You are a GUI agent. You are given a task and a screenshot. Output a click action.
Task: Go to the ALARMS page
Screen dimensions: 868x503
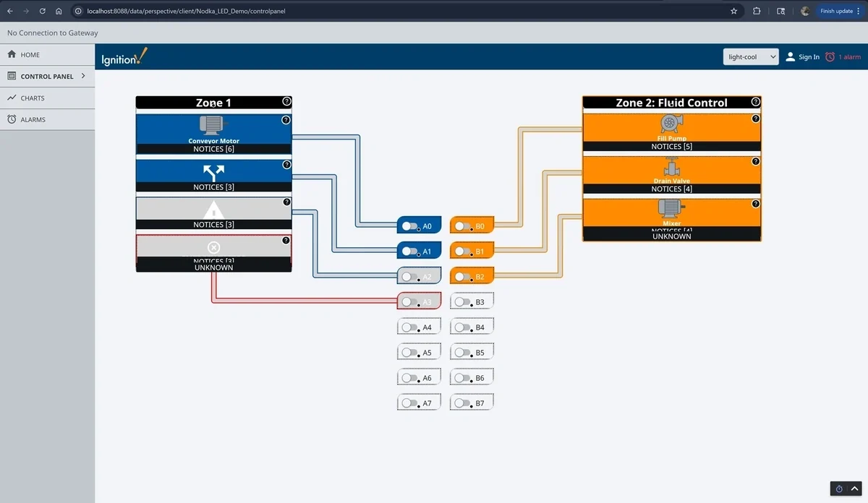[x=47, y=119]
